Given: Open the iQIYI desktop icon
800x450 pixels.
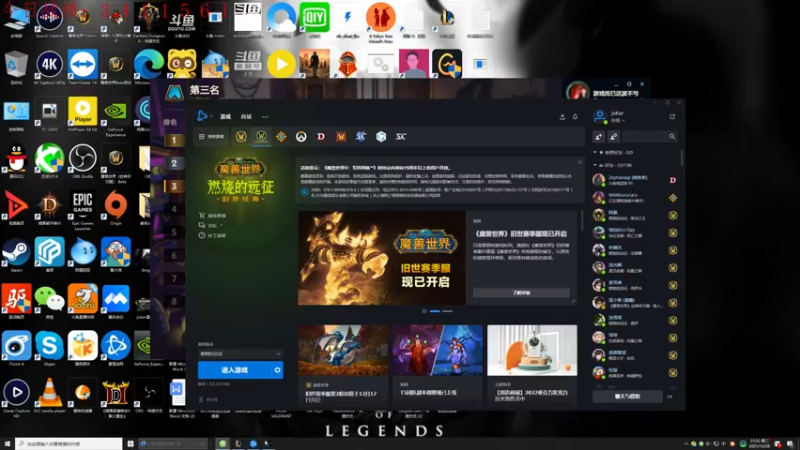Looking at the screenshot, I should (314, 19).
